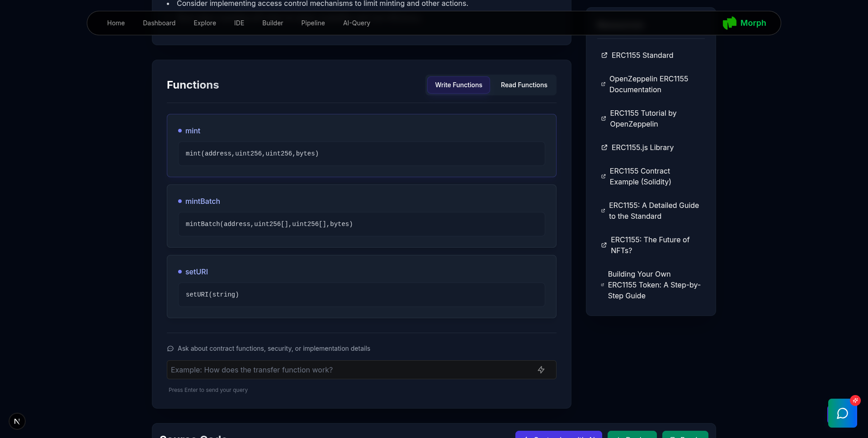The height and width of the screenshot is (438, 868).
Task: Click the Morph logo icon
Action: [x=729, y=23]
